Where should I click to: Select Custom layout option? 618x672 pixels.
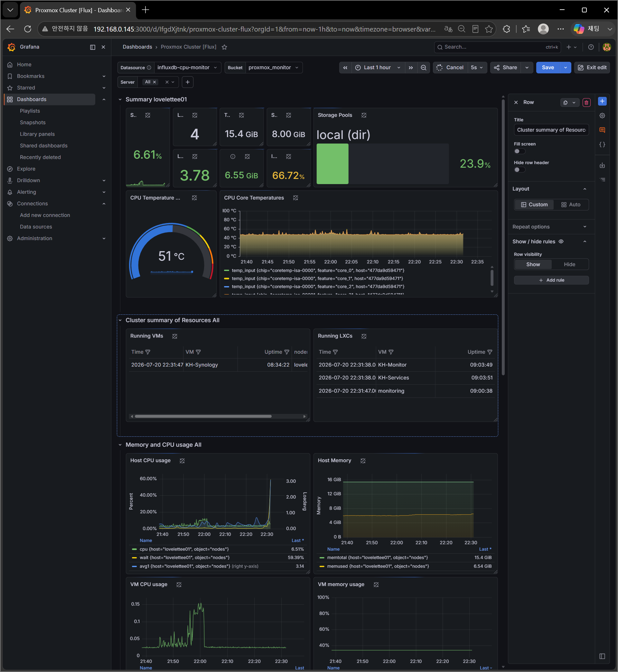(534, 205)
